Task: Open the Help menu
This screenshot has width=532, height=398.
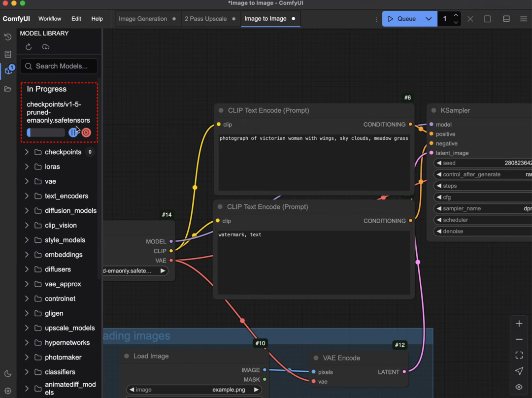Action: click(x=97, y=19)
